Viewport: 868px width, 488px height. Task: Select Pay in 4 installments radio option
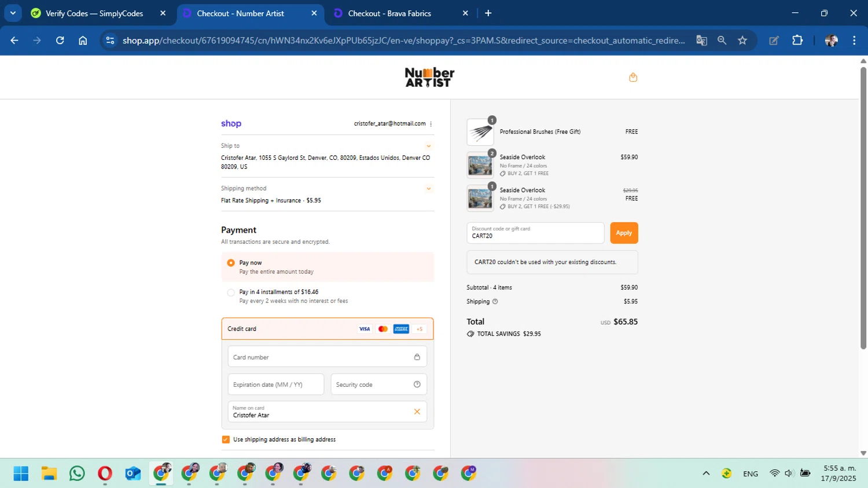point(231,292)
